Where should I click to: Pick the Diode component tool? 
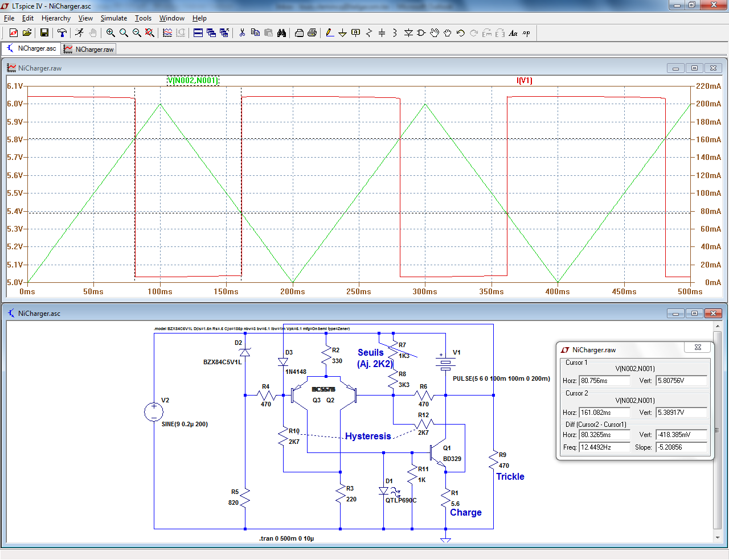[408, 33]
